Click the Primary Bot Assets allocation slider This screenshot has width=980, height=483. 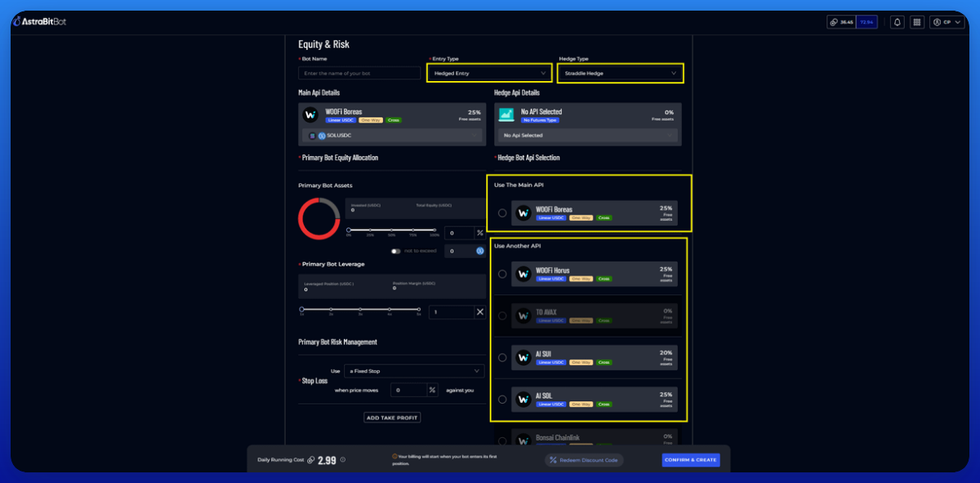click(x=391, y=230)
